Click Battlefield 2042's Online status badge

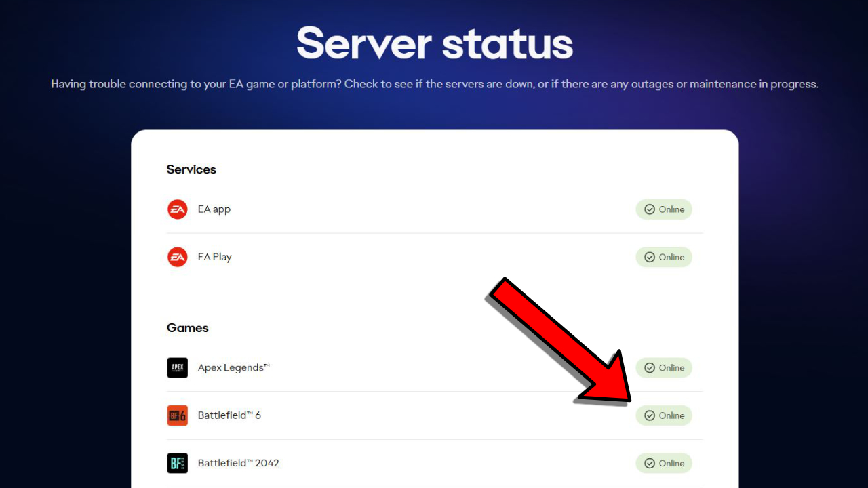664,463
